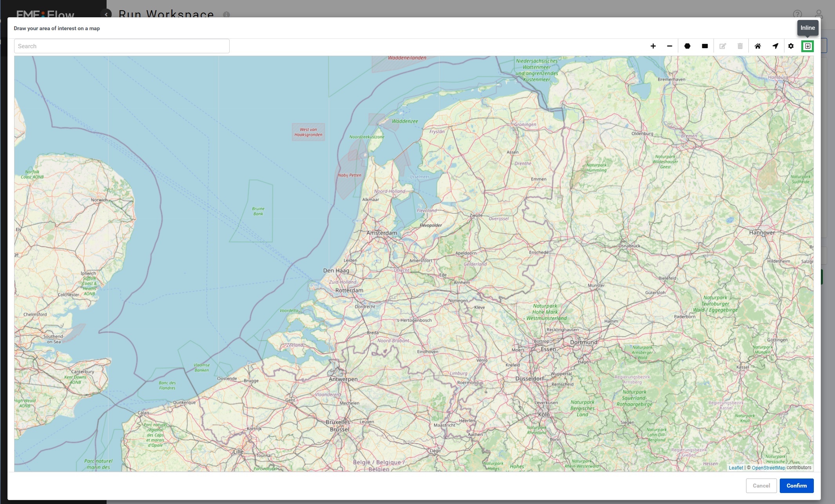Click the back chevron in toolbar

point(106,14)
